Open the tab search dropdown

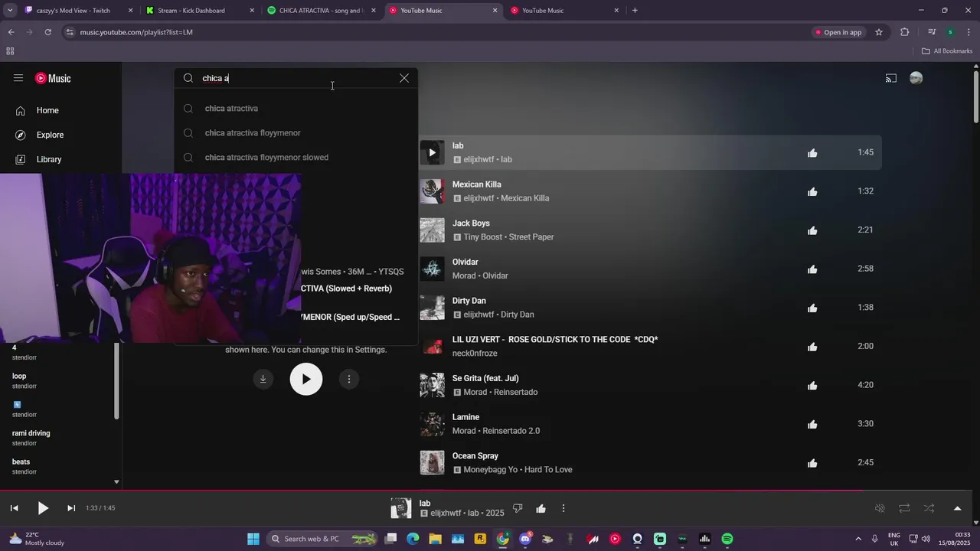[x=10, y=11]
